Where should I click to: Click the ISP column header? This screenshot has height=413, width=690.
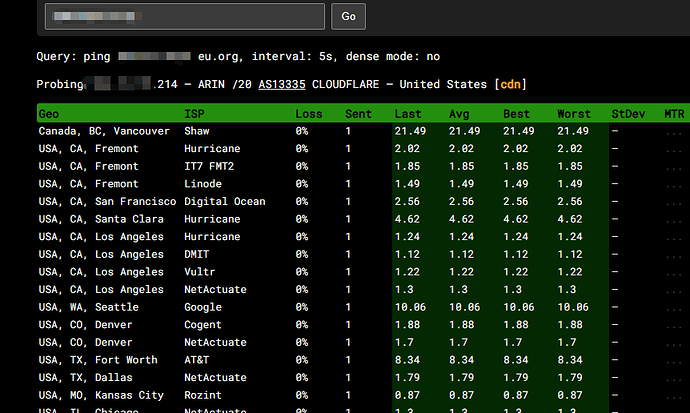(x=194, y=114)
